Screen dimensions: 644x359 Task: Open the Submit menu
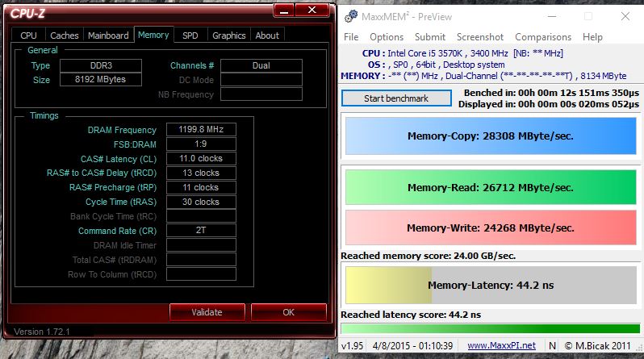pos(430,37)
